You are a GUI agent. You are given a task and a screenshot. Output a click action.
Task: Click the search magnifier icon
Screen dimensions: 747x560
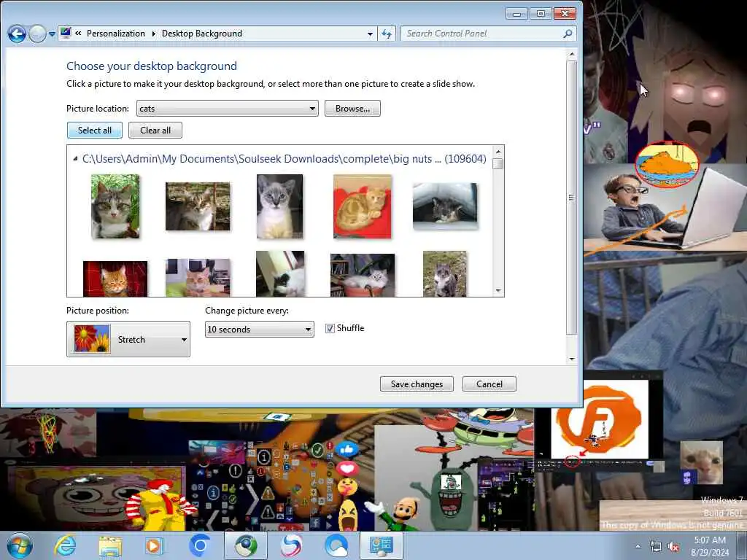coord(568,34)
